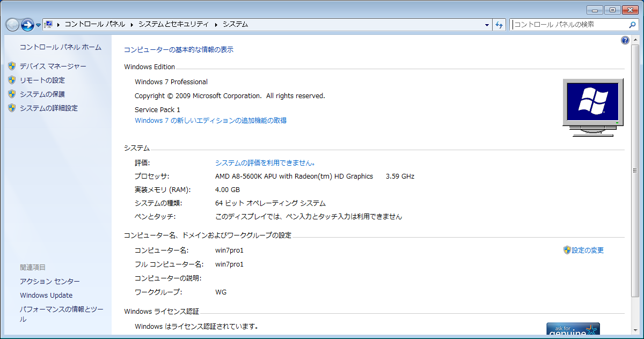Click shield icon beside リモートの設定
The height and width of the screenshot is (339, 644).
point(12,80)
